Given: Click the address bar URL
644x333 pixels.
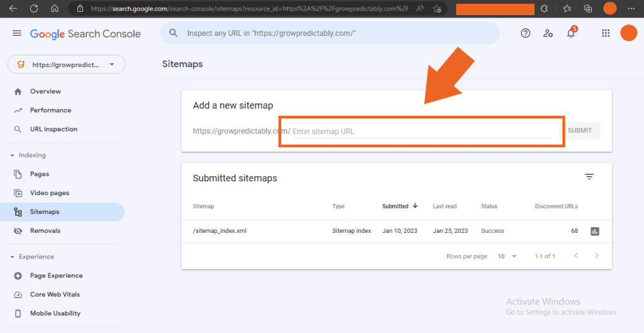Looking at the screenshot, I should [x=249, y=9].
